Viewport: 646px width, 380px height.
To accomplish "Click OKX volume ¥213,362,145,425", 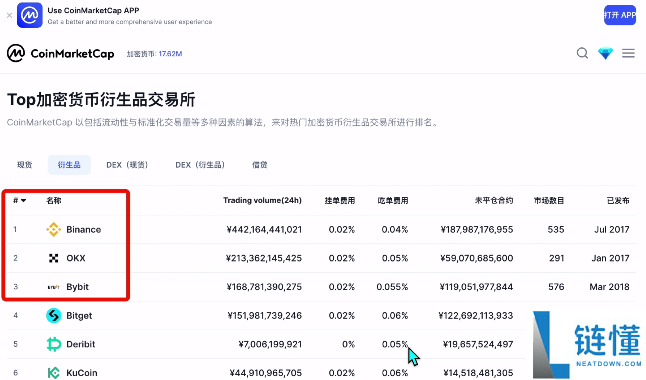I will (x=264, y=258).
